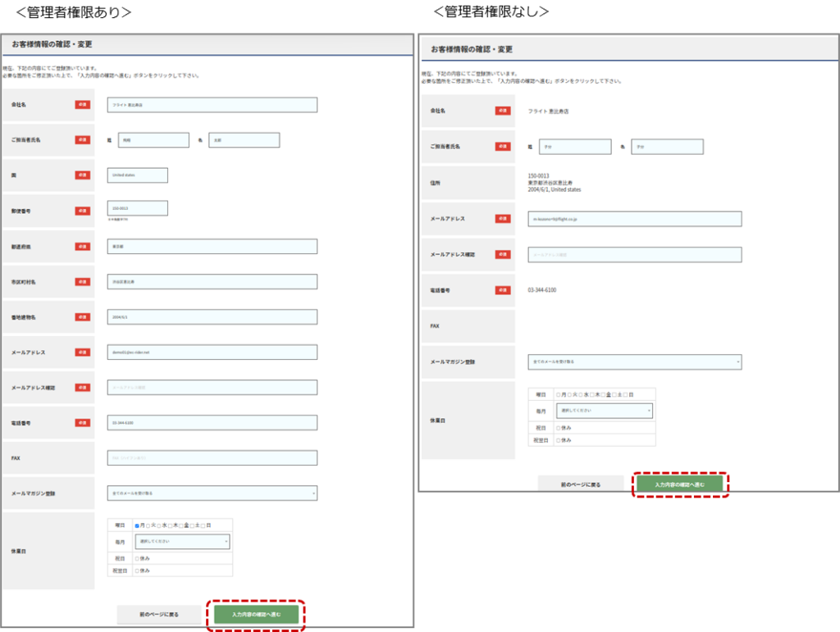Check the 金 checkbox in the left form
The height and width of the screenshot is (632, 840).
[x=180, y=525]
